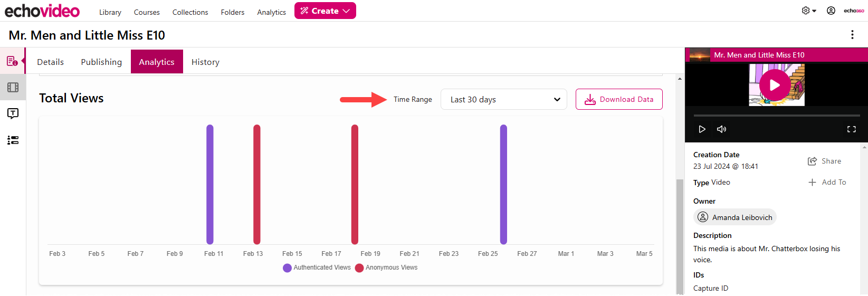Click the purple bar at Feb 11

pyautogui.click(x=210, y=184)
